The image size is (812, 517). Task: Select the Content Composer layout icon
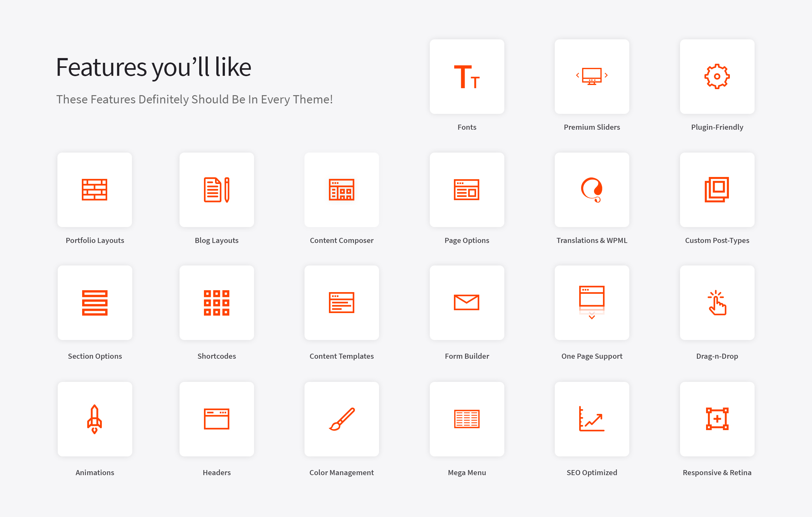342,190
